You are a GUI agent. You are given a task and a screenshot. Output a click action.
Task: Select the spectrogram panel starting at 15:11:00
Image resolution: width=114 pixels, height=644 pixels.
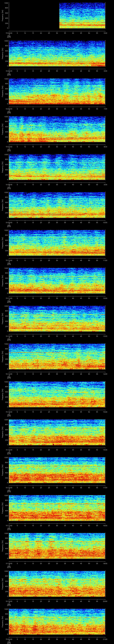pos(57,281)
